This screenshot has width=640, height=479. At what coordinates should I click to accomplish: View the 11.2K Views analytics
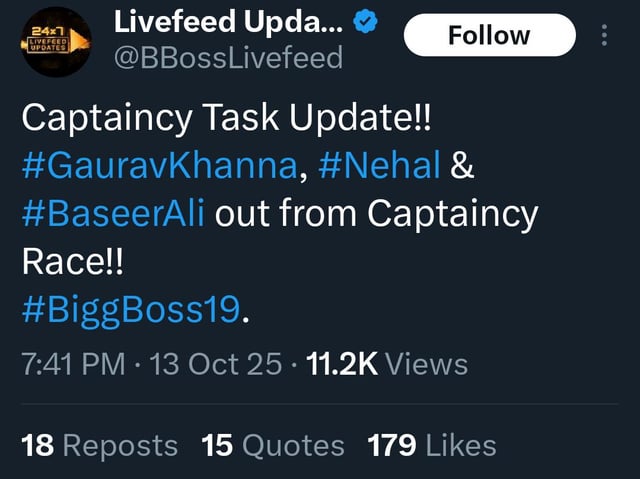coord(386,364)
